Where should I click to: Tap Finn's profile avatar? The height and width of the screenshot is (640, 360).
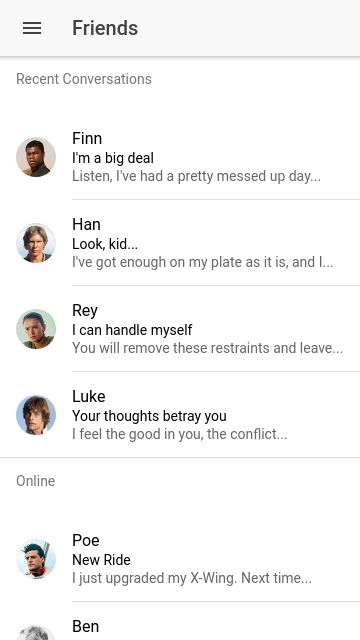tap(36, 157)
